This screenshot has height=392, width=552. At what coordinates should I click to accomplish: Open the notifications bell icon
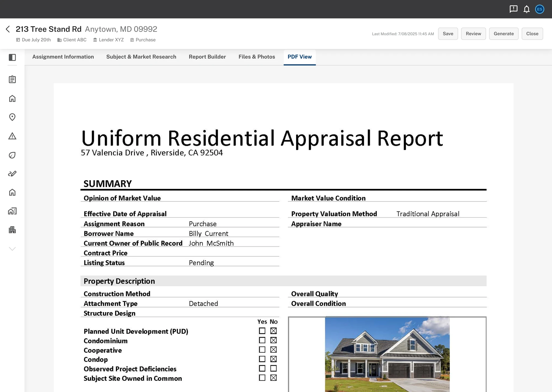tap(526, 9)
